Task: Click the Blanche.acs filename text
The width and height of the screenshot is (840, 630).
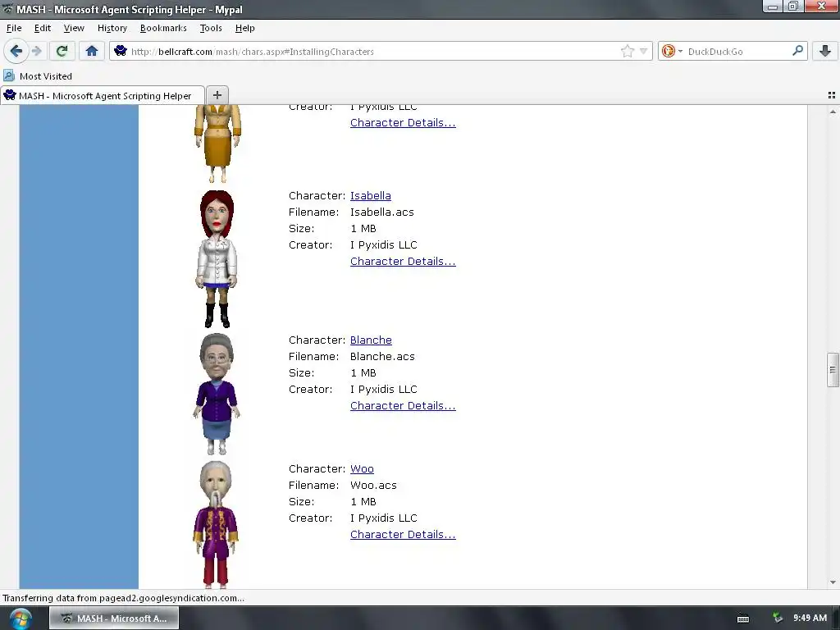Action: 382,356
